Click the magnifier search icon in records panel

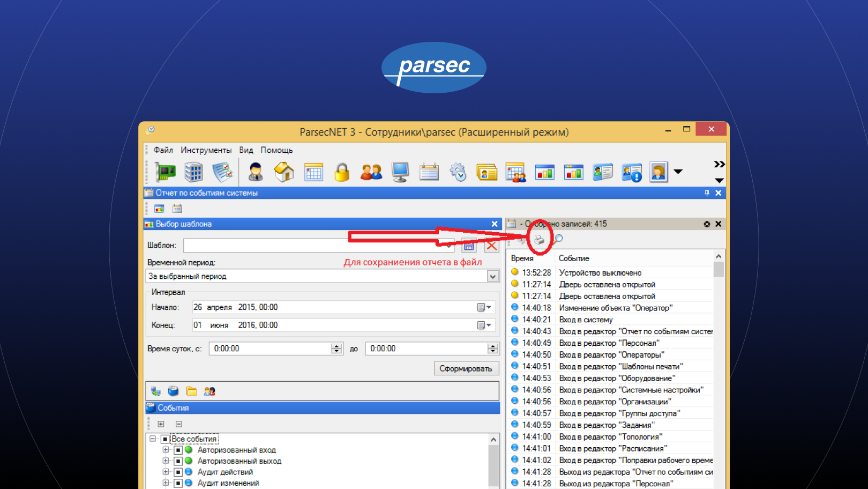(x=558, y=240)
